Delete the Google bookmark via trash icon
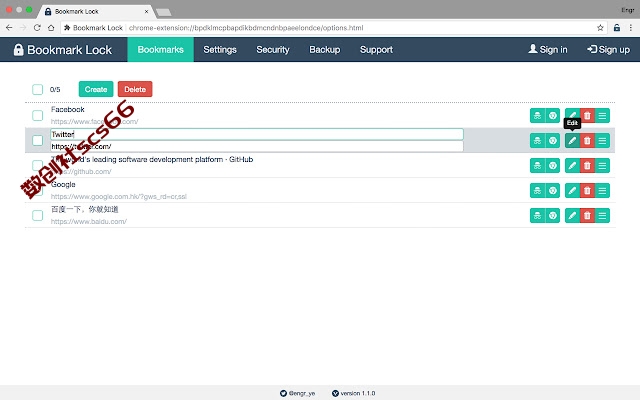640x400 pixels. tap(587, 191)
